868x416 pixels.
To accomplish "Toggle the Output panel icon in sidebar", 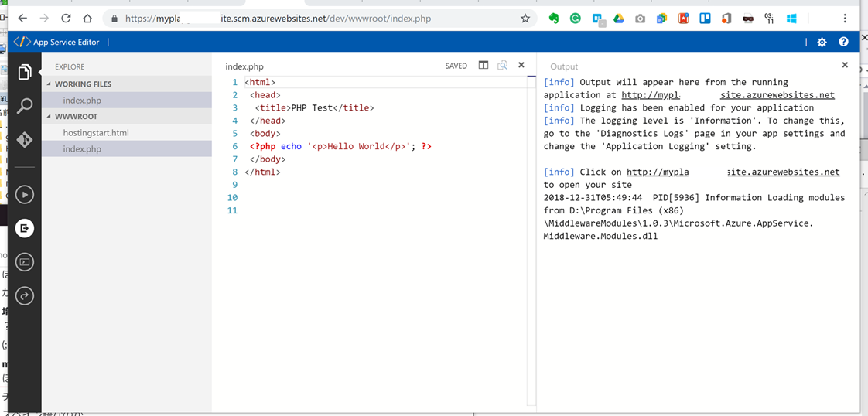I will (x=24, y=228).
